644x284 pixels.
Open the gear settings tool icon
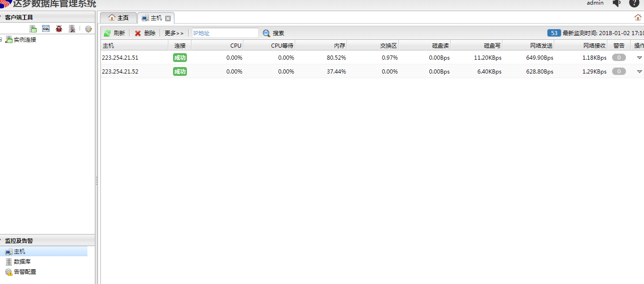pos(88,29)
